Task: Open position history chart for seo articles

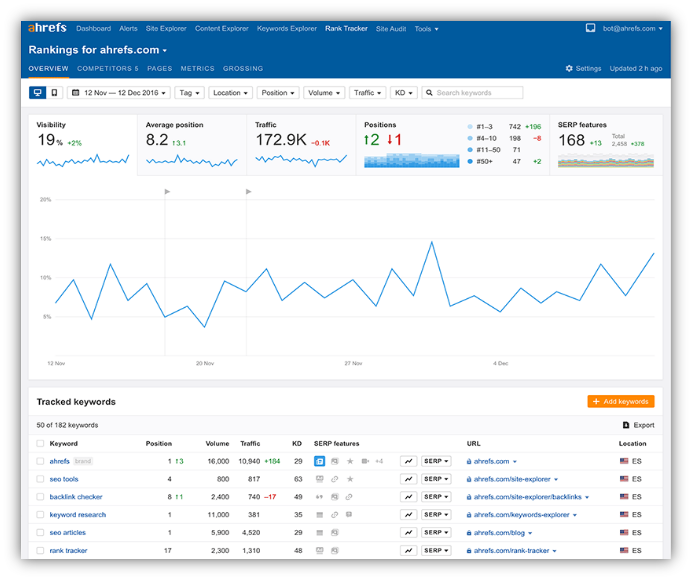Action: click(408, 533)
